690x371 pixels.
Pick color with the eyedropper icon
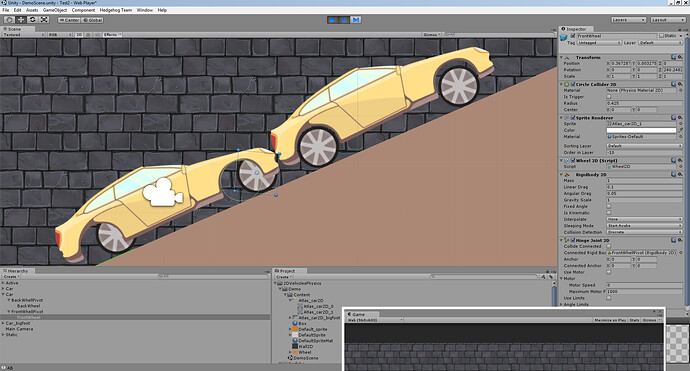(x=680, y=130)
